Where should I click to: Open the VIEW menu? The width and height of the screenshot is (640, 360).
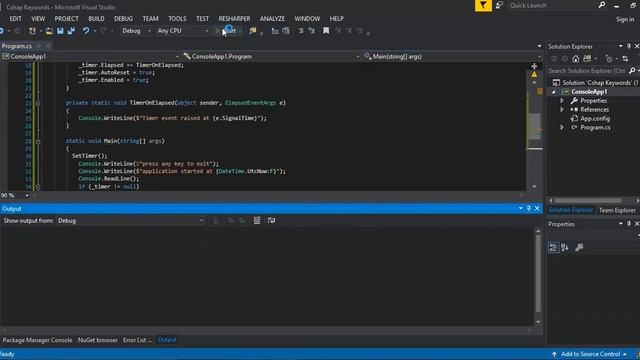coord(38,19)
